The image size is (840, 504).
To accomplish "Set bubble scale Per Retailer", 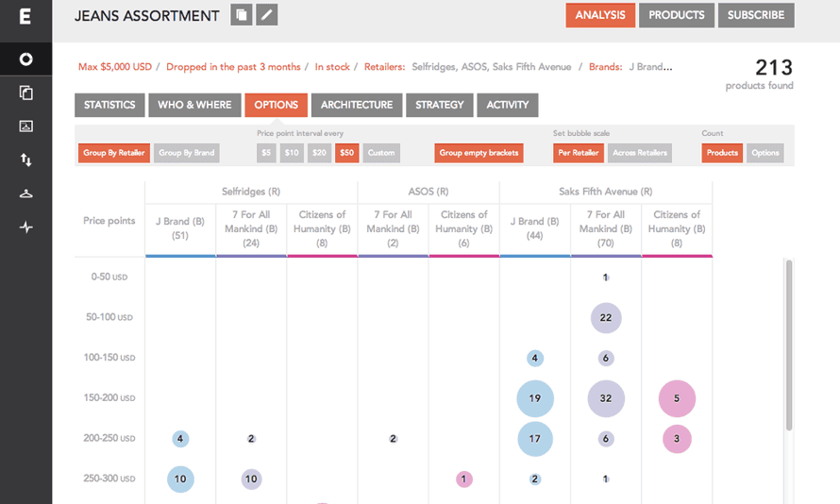I will pos(578,153).
